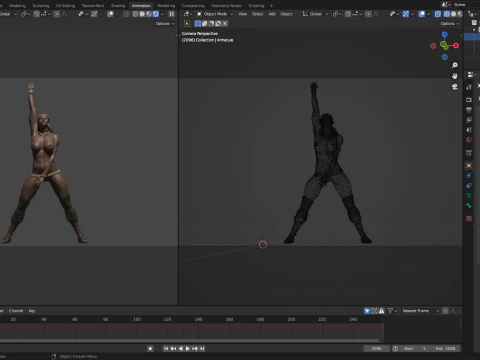Open the Physics properties tab icon
Viewport: 480px width, 360px height.
point(469,175)
